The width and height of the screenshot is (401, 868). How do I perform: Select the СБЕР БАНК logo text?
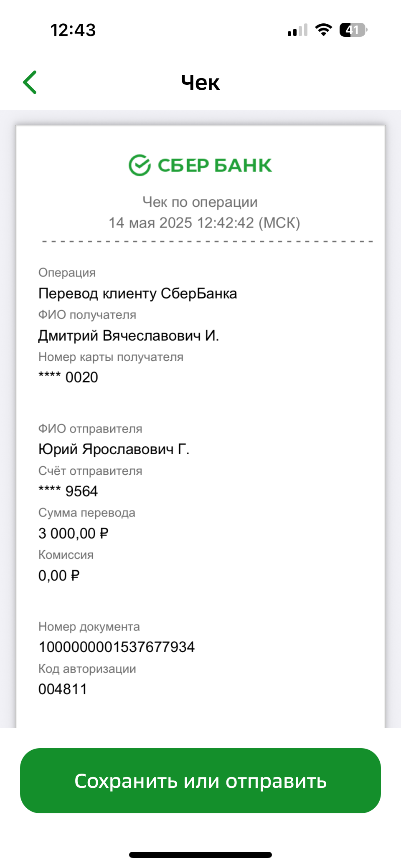coord(215,165)
